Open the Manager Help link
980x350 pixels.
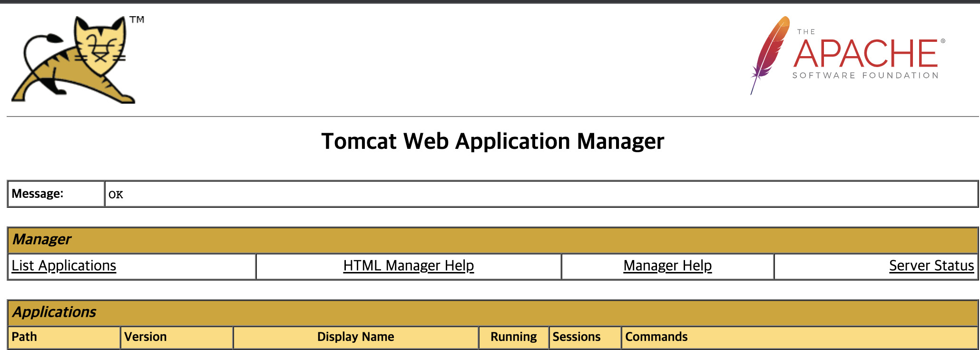667,266
